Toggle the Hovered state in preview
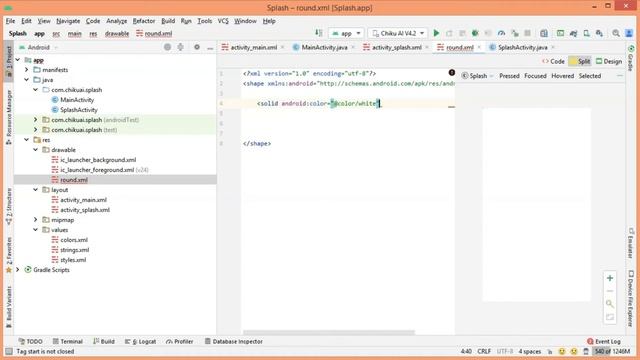The image size is (640, 360). 562,76
